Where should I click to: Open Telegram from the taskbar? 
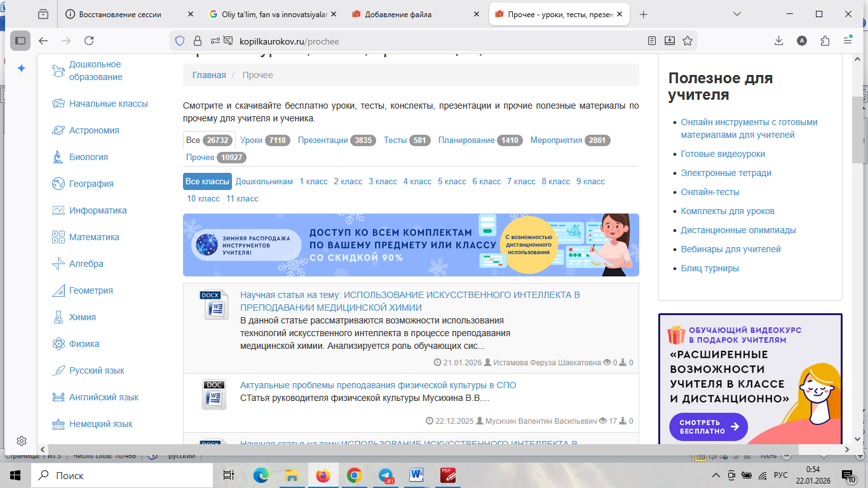click(x=386, y=475)
